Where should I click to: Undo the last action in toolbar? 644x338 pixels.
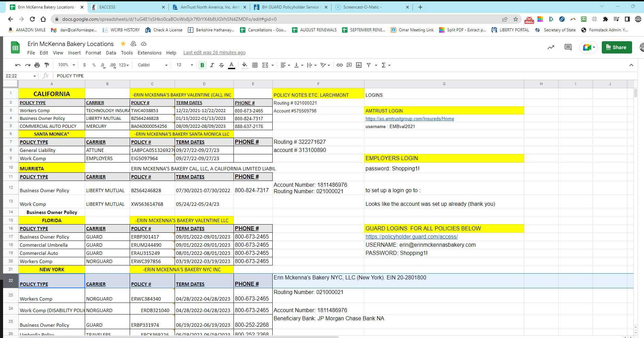[x=18, y=65]
